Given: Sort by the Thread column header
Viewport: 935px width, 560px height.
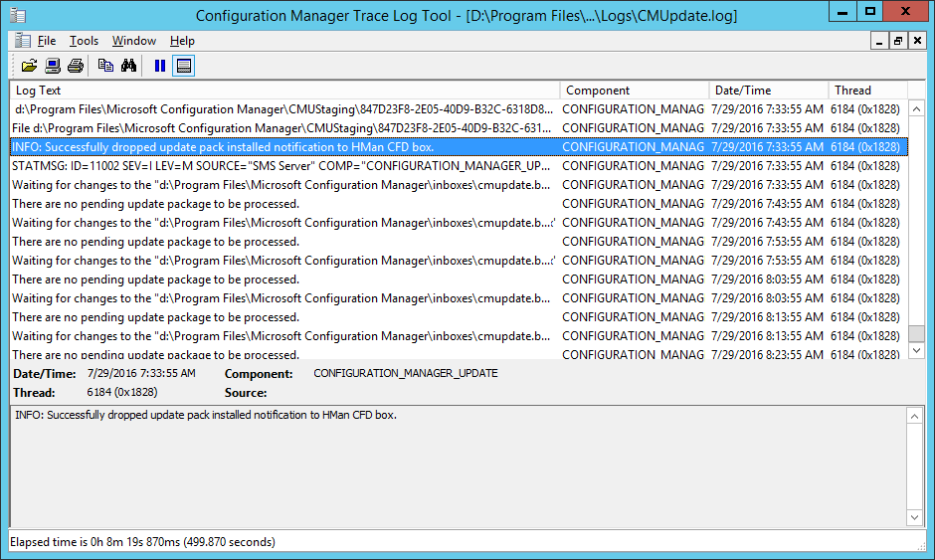Looking at the screenshot, I should coord(868,91).
